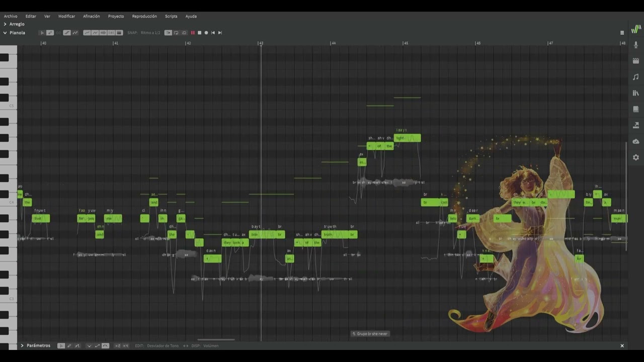Screen dimensions: 644x362
Task: Choose the second parameter curve interpolation
Action: point(97,346)
